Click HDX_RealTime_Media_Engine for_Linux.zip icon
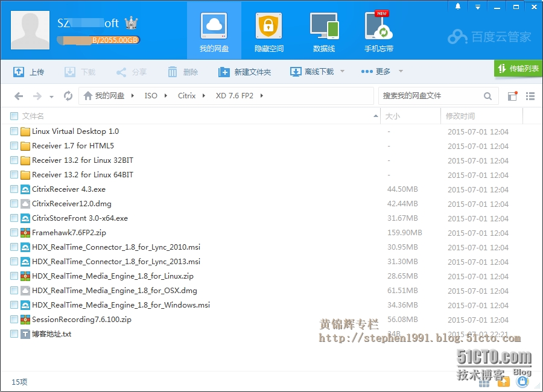Image resolution: width=543 pixels, height=392 pixels. 25,276
